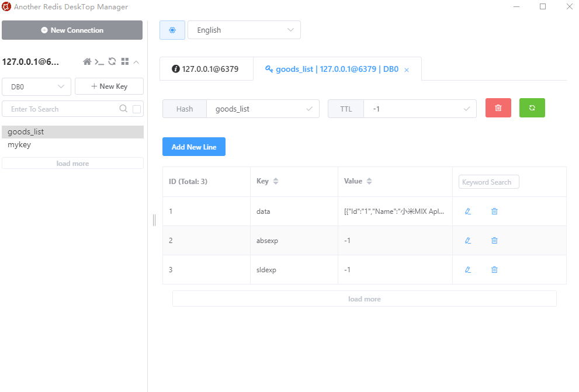
Task: Select goods_list in key list
Action: (x=73, y=132)
